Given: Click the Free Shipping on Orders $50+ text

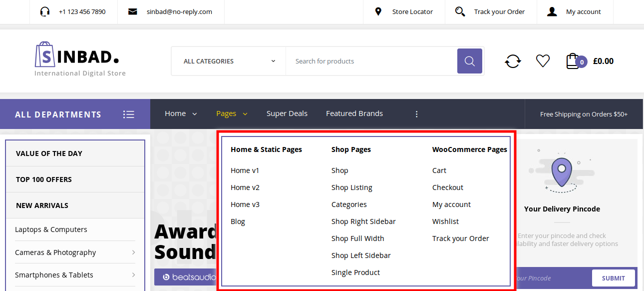Looking at the screenshot, I should tap(584, 114).
